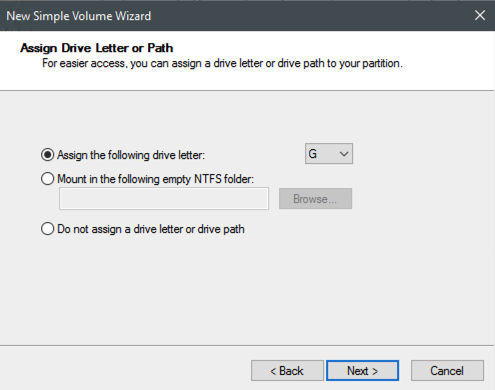Select the letter G in the drive letter box

(x=313, y=154)
